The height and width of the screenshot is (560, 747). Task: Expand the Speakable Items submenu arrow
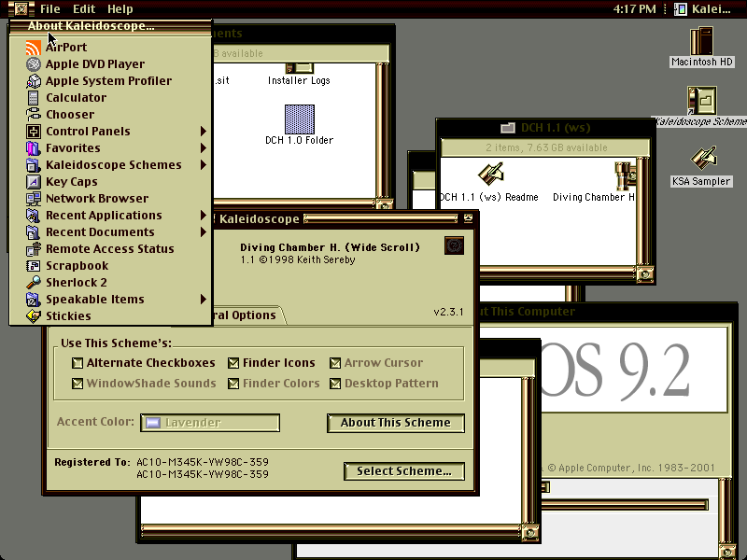click(204, 299)
